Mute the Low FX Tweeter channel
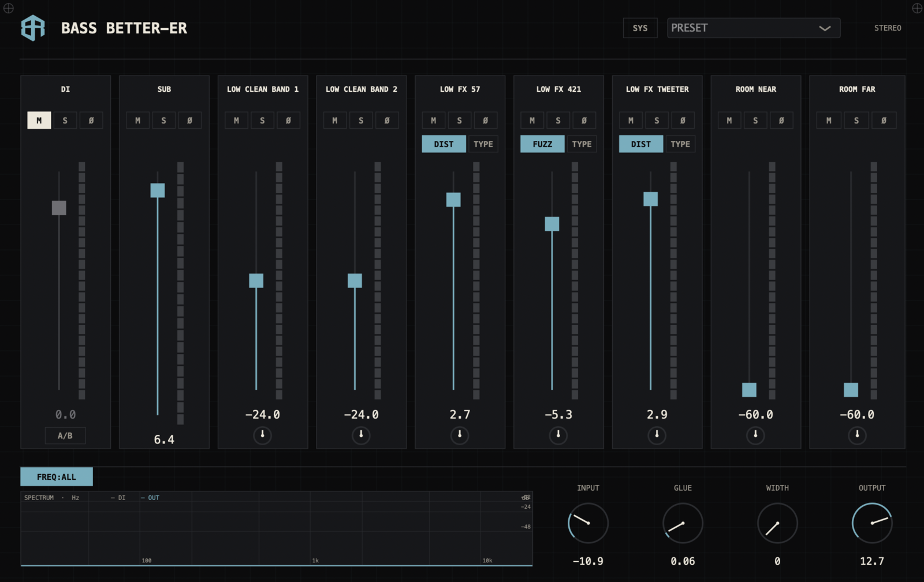 pyautogui.click(x=631, y=120)
